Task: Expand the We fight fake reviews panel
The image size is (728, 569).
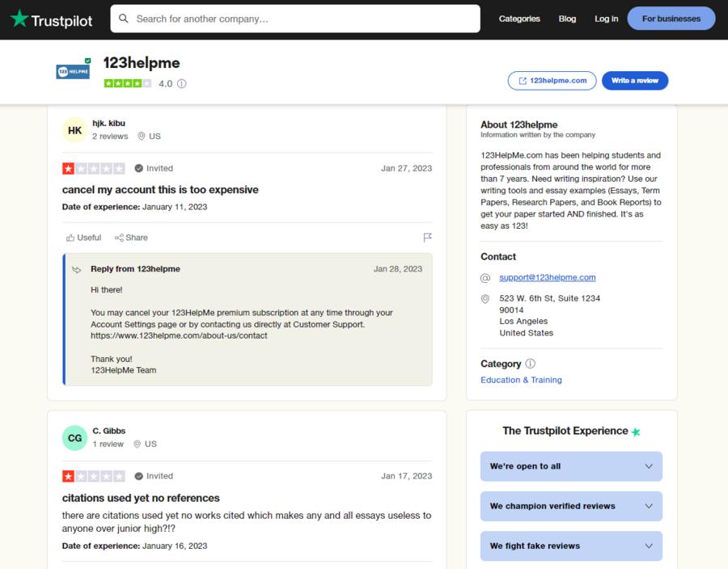Action: (x=571, y=546)
